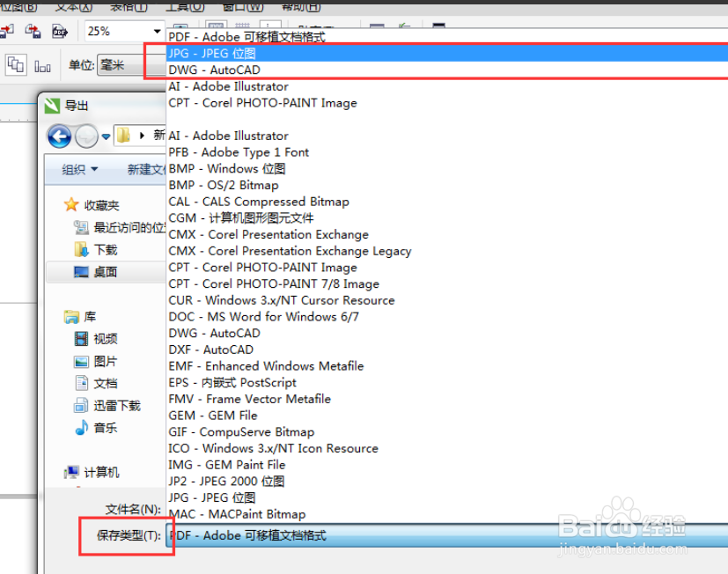The height and width of the screenshot is (574, 728).
Task: Choose GIF - CompuServe Bitmap
Action: click(241, 432)
